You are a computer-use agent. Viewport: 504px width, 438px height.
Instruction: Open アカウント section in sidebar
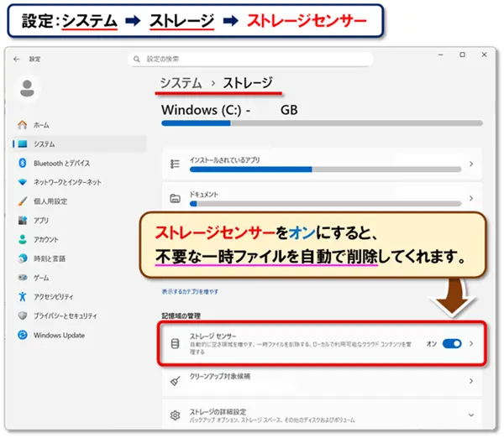point(80,239)
